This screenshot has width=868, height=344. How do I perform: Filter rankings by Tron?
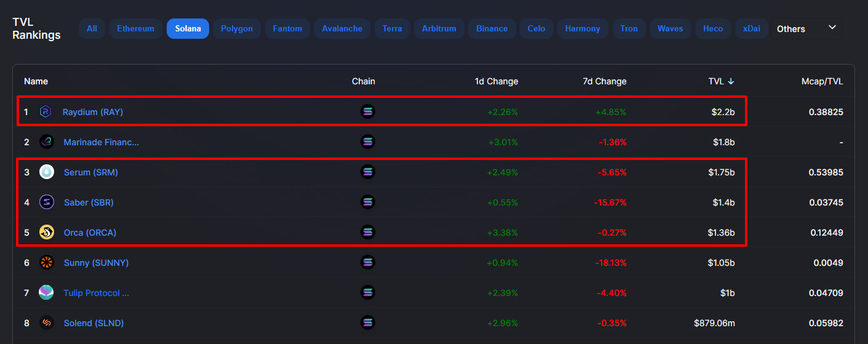click(x=629, y=28)
